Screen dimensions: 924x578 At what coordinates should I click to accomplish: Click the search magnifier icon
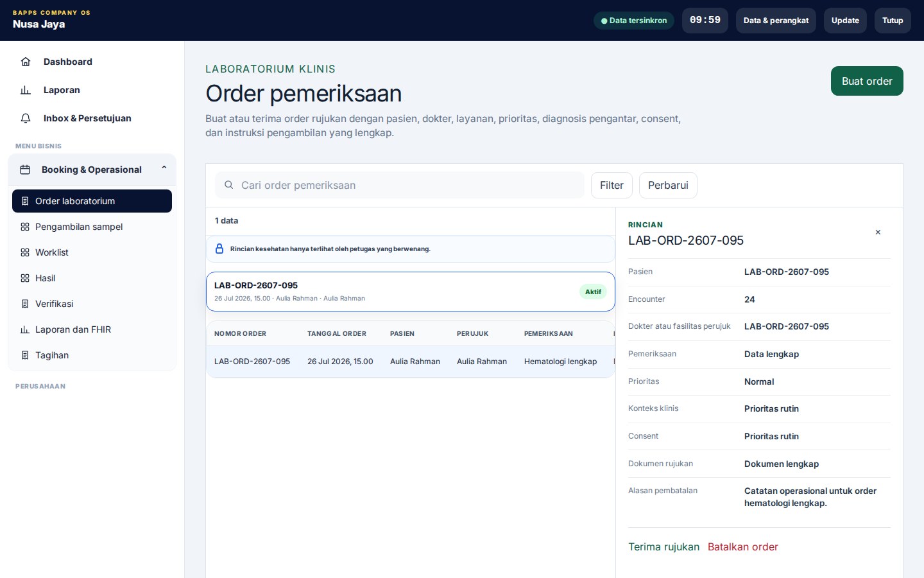228,185
